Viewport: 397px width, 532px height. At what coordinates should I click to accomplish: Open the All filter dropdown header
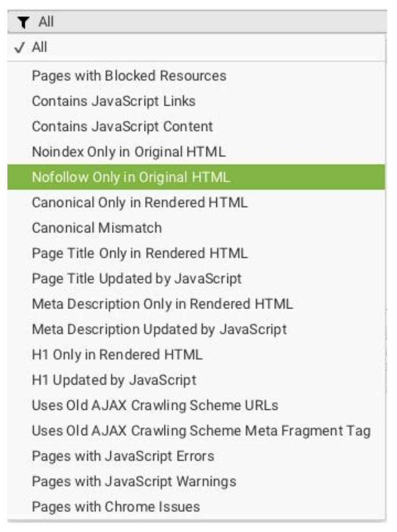click(197, 22)
